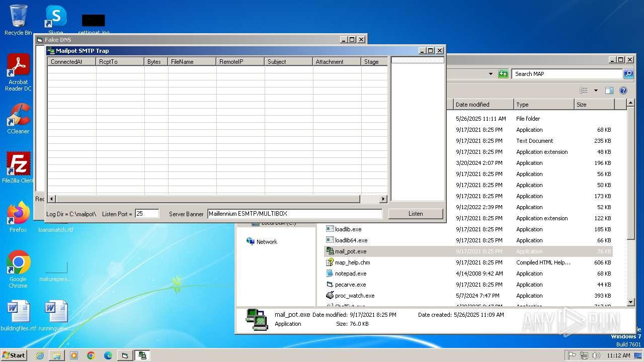Sort by ConnectedAt column in Mailpot
The image size is (644, 362).
click(x=72, y=62)
